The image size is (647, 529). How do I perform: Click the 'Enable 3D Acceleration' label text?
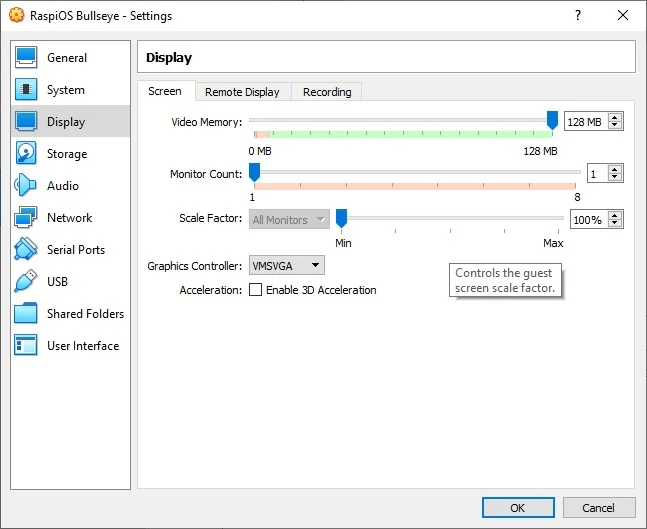click(321, 290)
